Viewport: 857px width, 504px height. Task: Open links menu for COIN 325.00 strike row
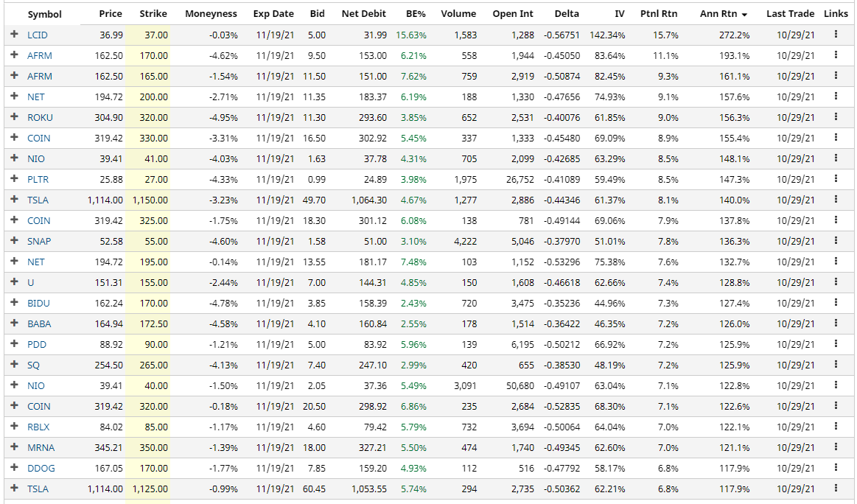point(836,220)
